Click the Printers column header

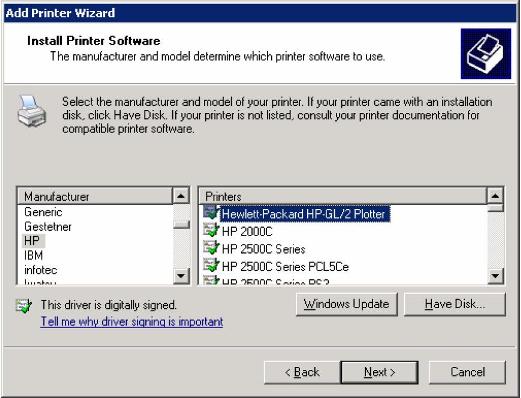(x=343, y=196)
